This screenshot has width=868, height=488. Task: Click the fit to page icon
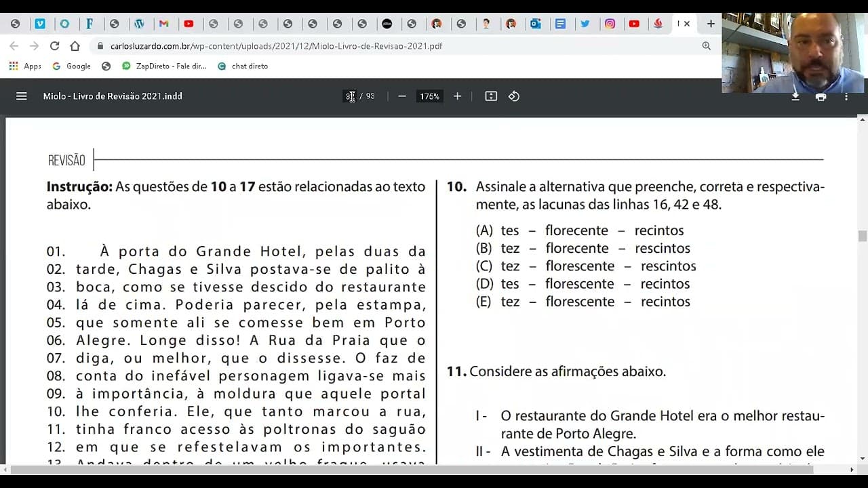[x=491, y=96]
